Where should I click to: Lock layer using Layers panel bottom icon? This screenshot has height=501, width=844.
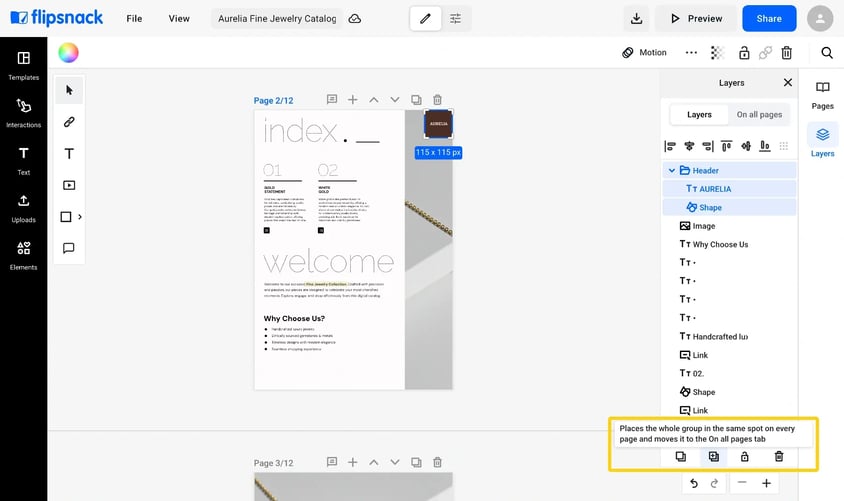tap(744, 456)
